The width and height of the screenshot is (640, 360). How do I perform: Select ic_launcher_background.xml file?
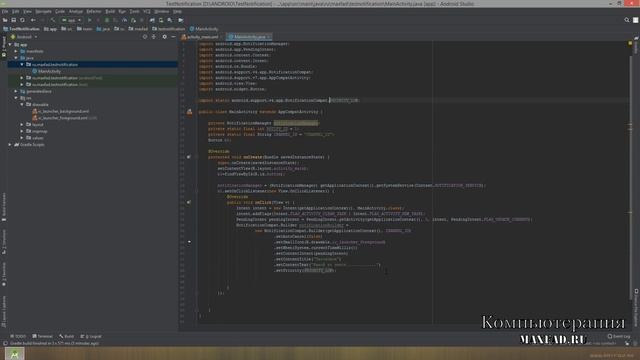pyautogui.click(x=61, y=111)
